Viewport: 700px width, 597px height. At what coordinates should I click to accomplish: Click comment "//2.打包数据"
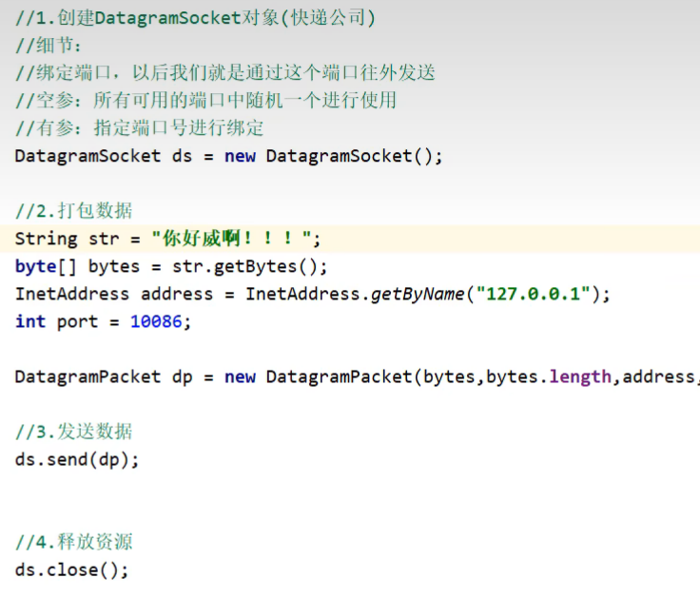point(73,211)
